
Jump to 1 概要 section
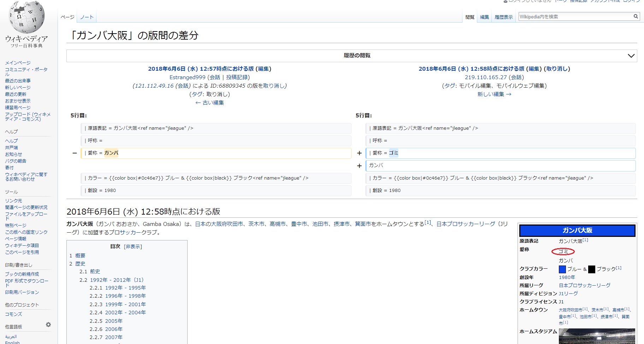pyautogui.click(x=77, y=255)
